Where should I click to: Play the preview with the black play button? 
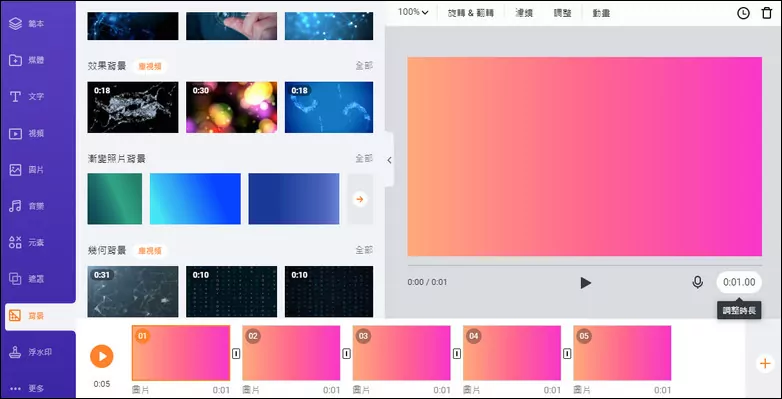(x=586, y=283)
